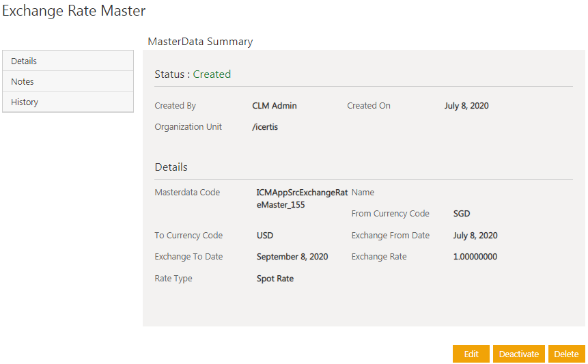Click the MasterData Summary heading
This screenshot has height=364, width=588.
point(200,42)
